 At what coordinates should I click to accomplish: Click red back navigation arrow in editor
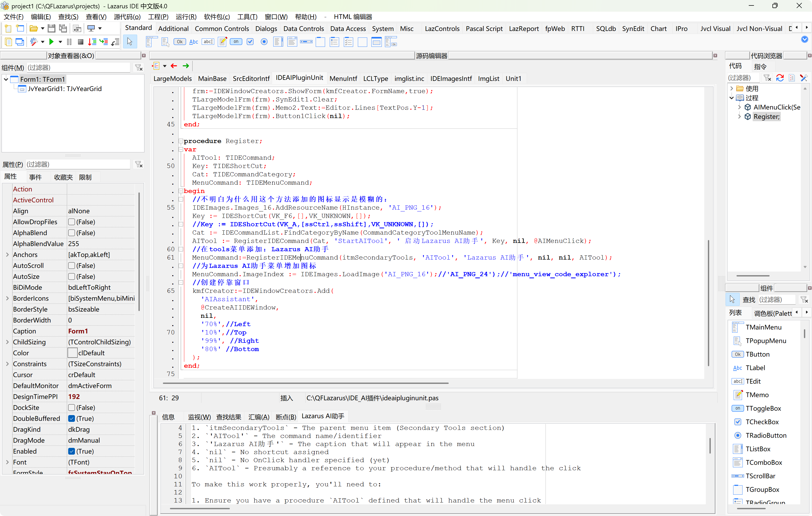pyautogui.click(x=174, y=66)
